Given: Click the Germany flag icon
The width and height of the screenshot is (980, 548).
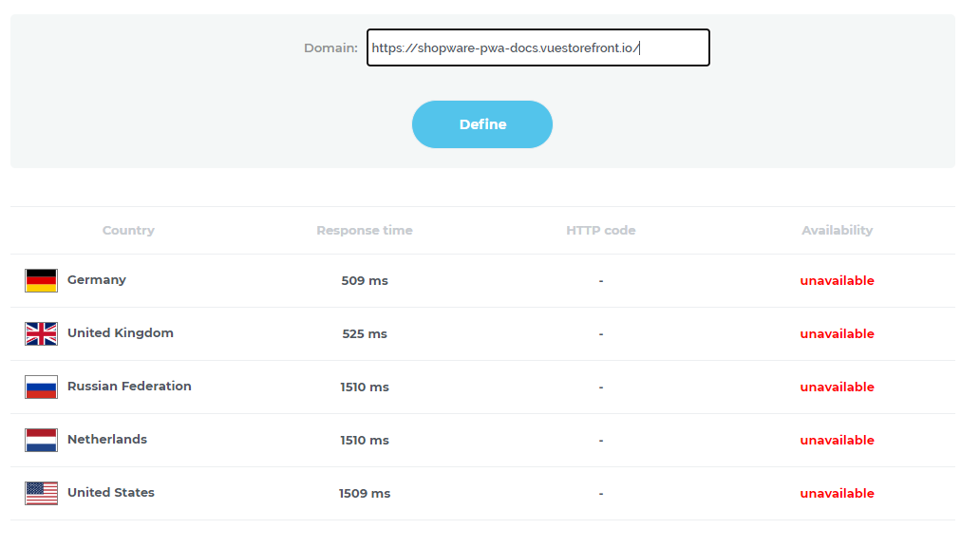Looking at the screenshot, I should coord(40,280).
